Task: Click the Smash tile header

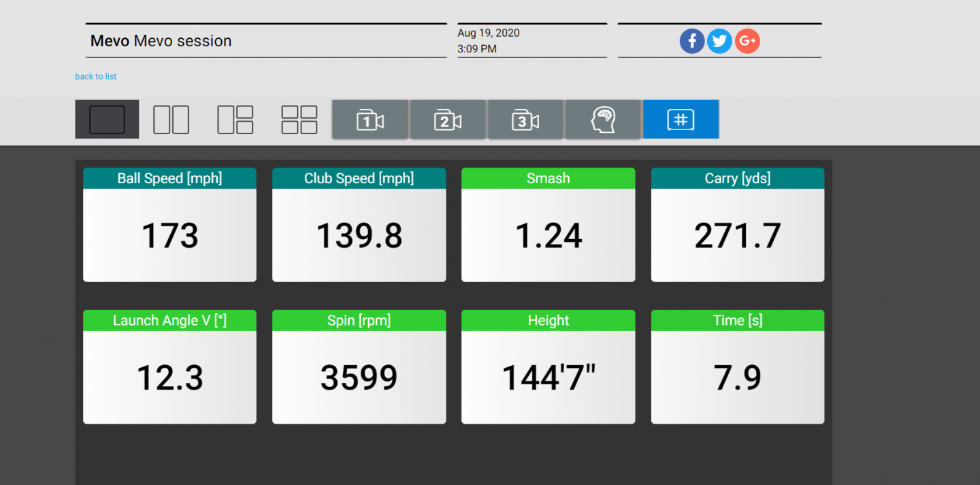Action: coord(548,178)
